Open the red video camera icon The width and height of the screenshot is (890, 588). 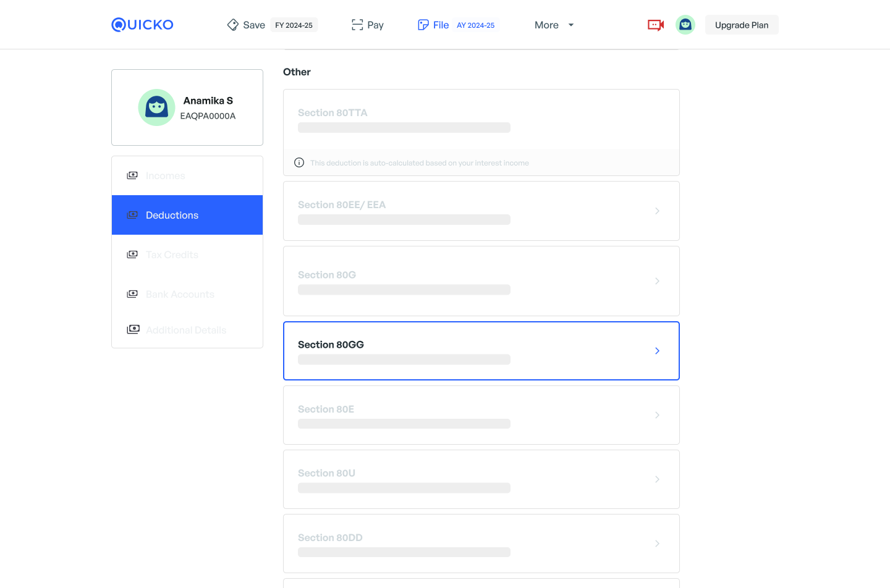coord(656,25)
